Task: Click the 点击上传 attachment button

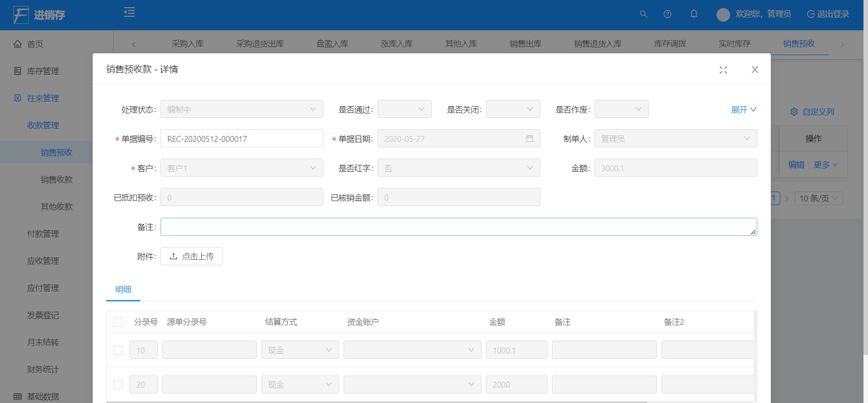Action: pos(191,256)
